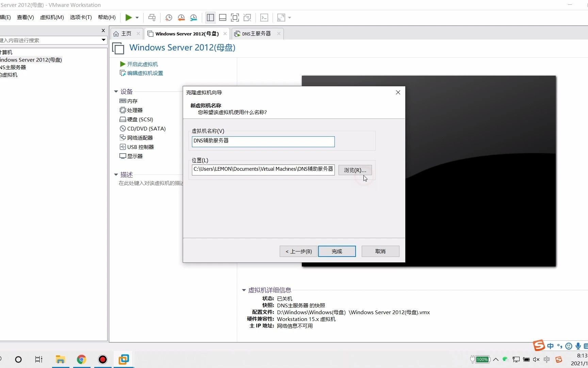Collapse the 描述 section

tap(116, 174)
